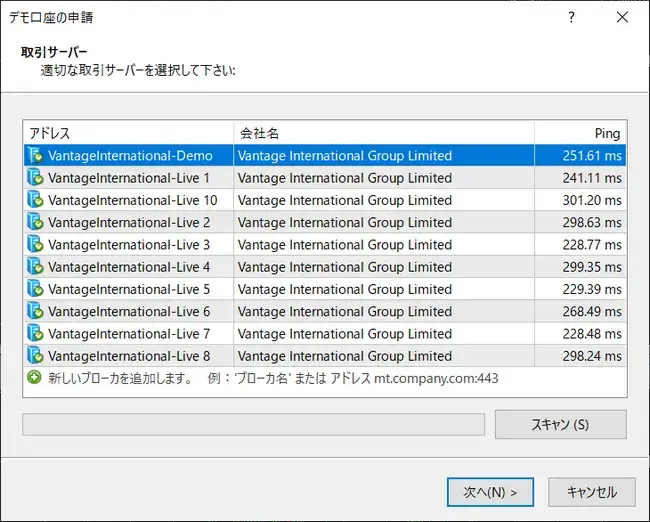Click the server icon beside VantageInternational-Live 5
650x522 pixels.
[x=35, y=289]
